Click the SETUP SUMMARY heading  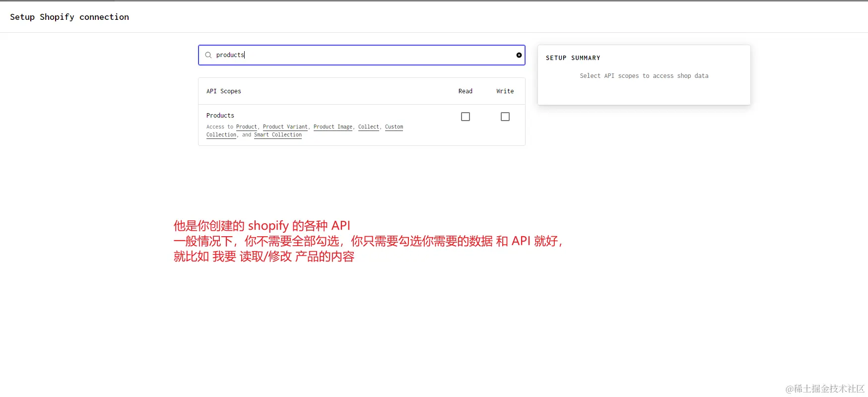[x=573, y=58]
